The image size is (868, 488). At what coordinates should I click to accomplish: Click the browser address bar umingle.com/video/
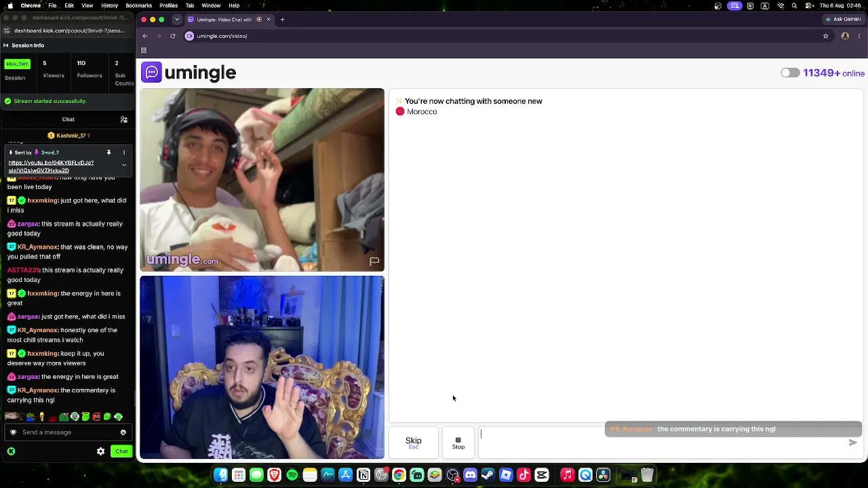point(222,36)
